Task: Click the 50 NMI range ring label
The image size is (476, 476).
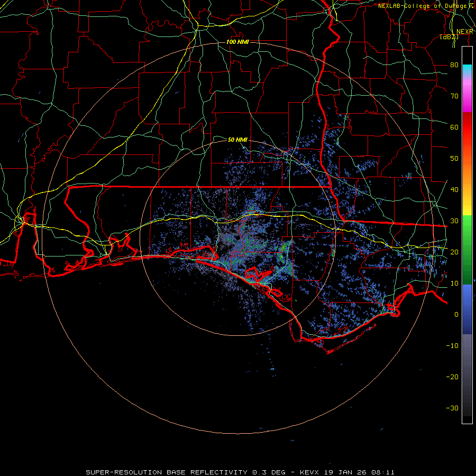Action: point(237,140)
